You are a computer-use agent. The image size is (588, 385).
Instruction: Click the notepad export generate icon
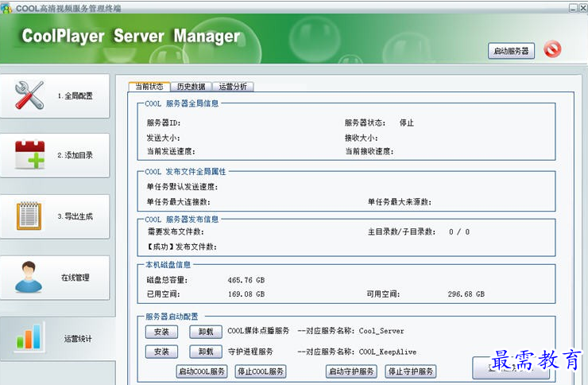(x=29, y=216)
